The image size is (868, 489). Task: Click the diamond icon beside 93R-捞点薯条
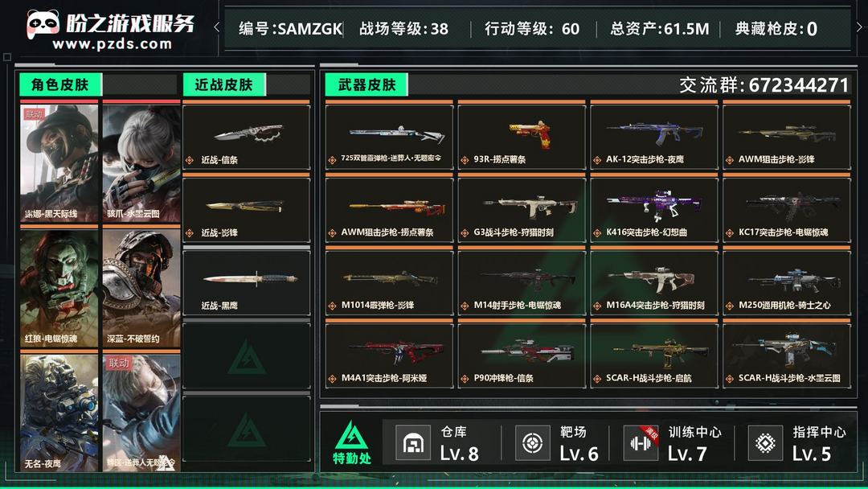point(465,160)
